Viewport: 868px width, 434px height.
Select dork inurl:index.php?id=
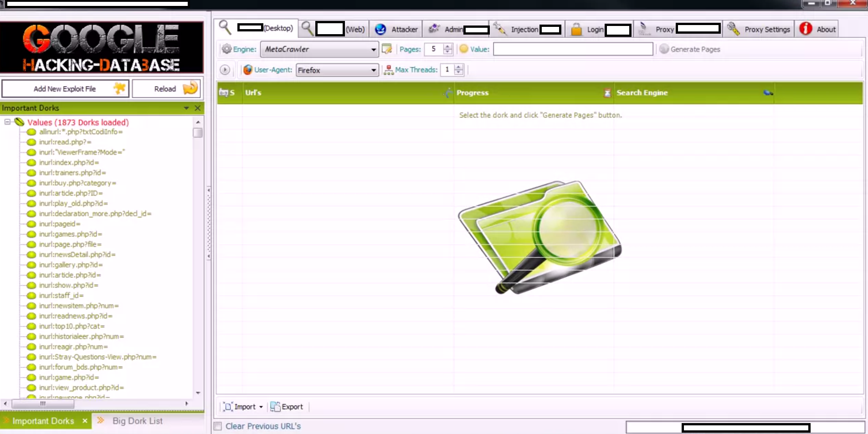(x=69, y=163)
